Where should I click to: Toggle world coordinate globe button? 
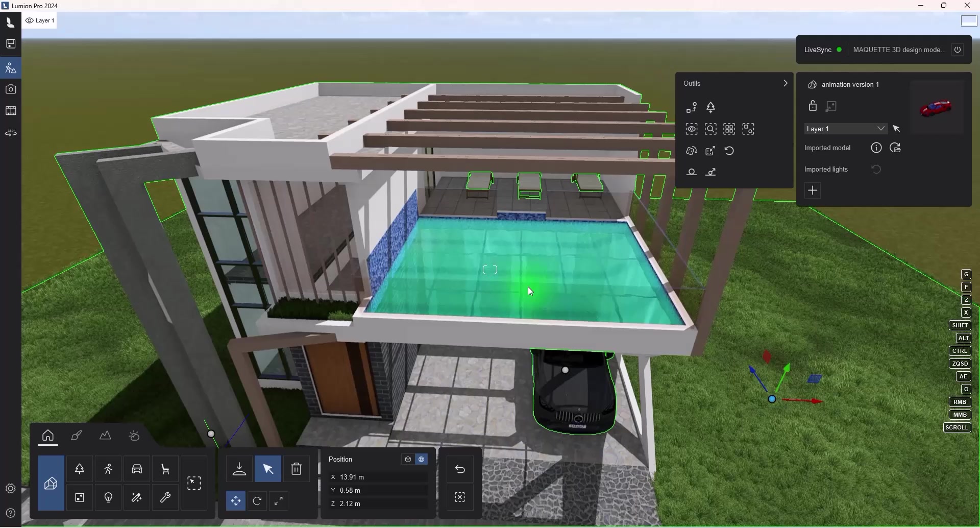(x=422, y=460)
